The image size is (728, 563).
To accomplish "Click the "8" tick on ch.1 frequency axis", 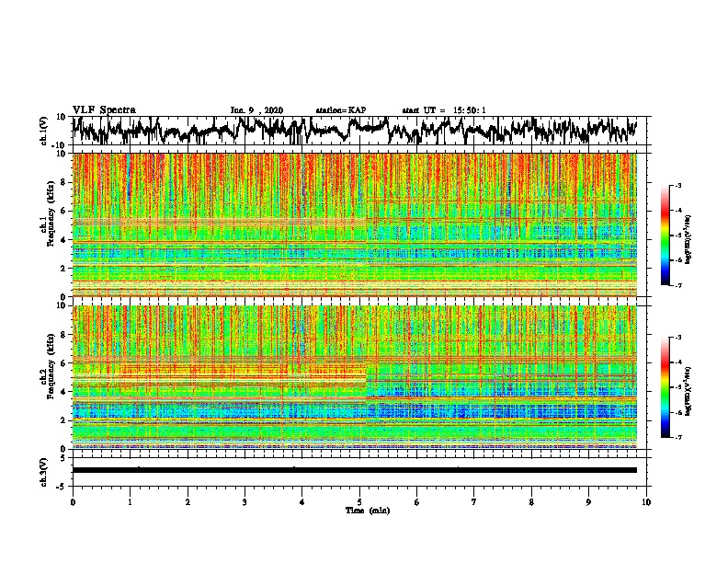I will (x=64, y=182).
